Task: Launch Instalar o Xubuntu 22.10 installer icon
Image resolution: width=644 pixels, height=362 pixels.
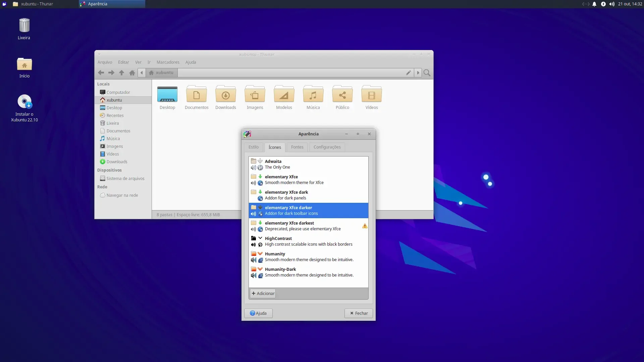Action: pyautogui.click(x=24, y=102)
